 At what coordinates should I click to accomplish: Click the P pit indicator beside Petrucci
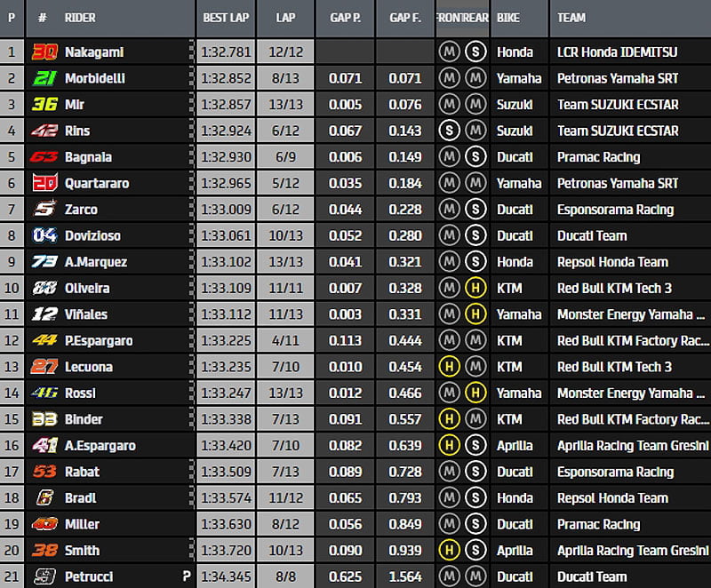tap(187, 576)
